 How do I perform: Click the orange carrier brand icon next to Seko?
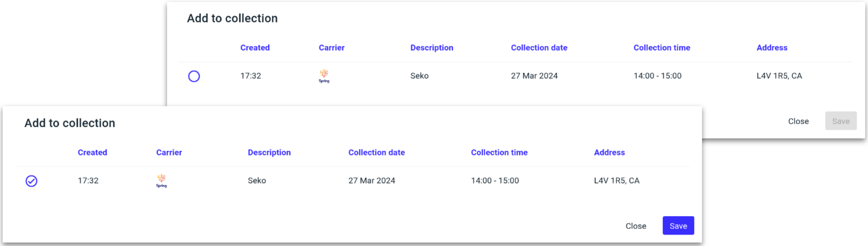[x=161, y=178]
